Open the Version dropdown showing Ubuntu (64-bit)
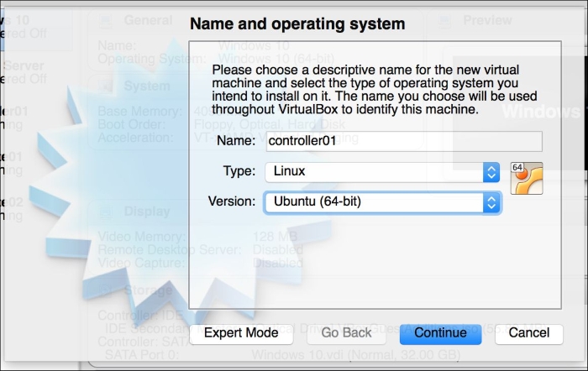 tap(382, 202)
